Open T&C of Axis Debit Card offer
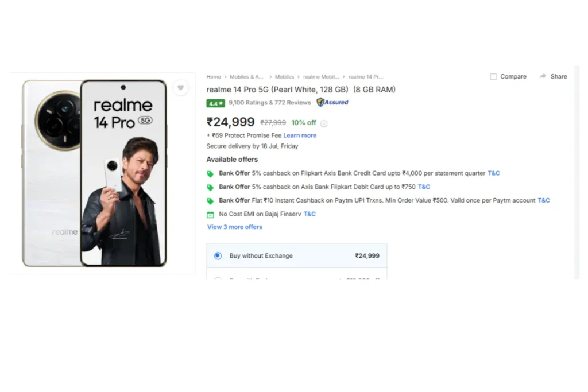The height and width of the screenshot is (392, 588). tap(424, 187)
